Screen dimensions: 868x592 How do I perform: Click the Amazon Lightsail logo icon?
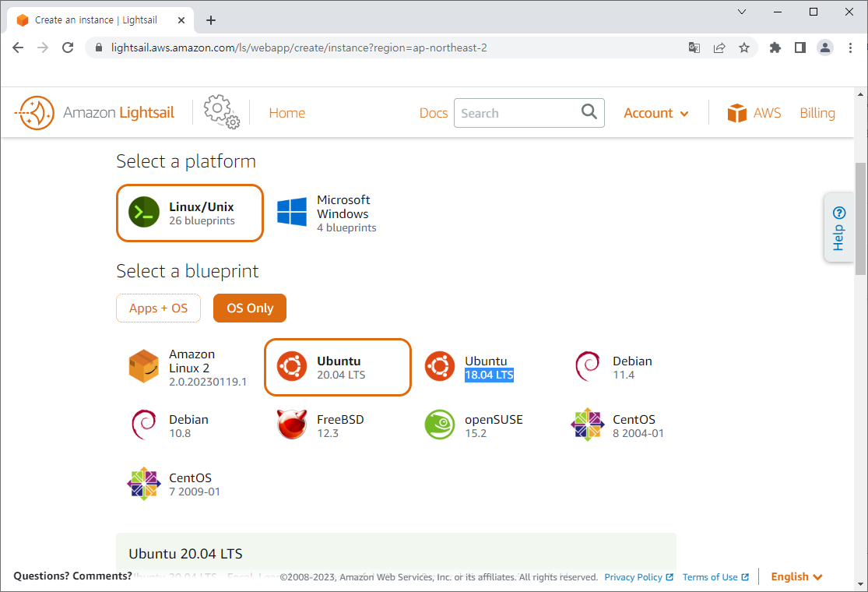coord(34,113)
